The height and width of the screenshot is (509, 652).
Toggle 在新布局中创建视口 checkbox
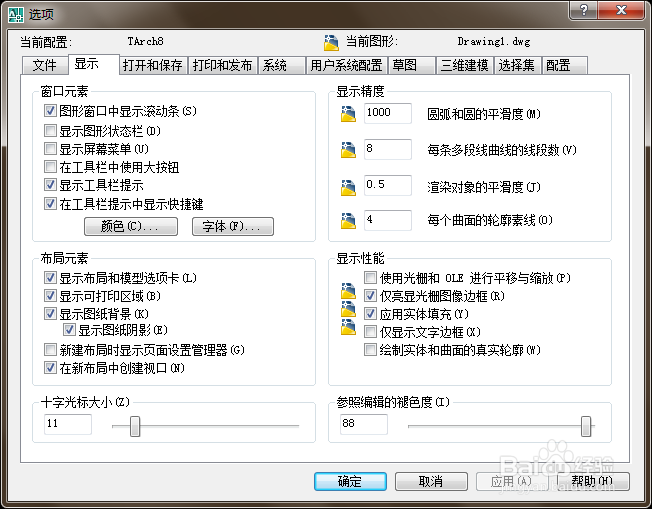click(50, 368)
